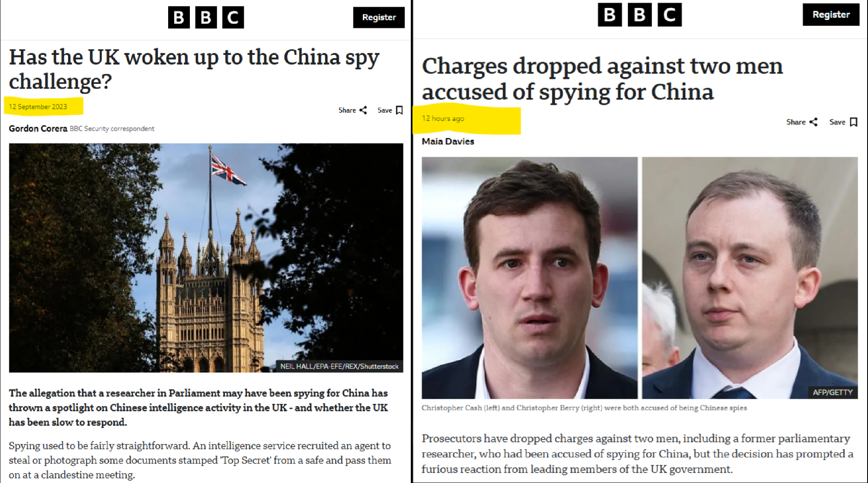Click the Register button on left page
The image size is (868, 483).
(379, 17)
